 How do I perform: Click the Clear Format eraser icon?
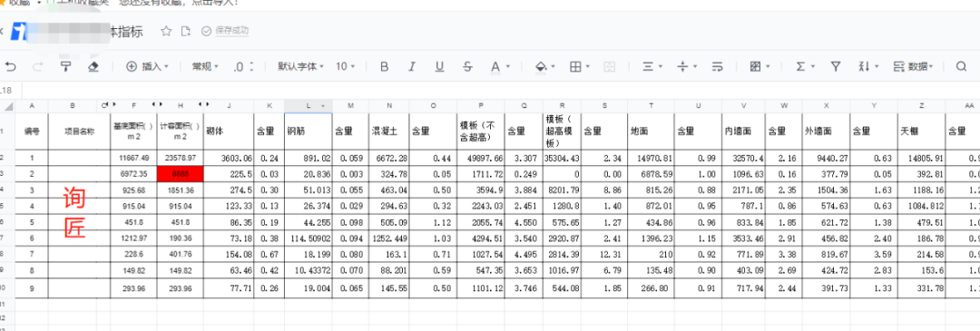click(93, 66)
